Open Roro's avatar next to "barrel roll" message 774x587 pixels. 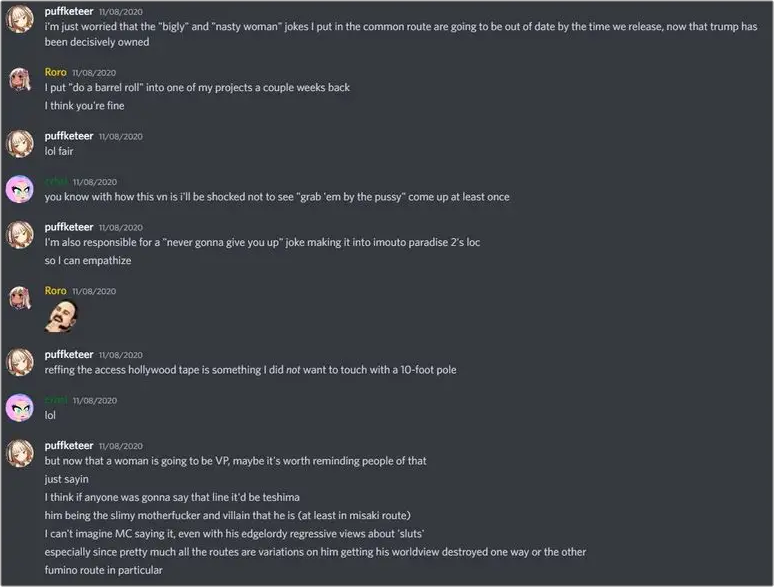pyautogui.click(x=20, y=80)
